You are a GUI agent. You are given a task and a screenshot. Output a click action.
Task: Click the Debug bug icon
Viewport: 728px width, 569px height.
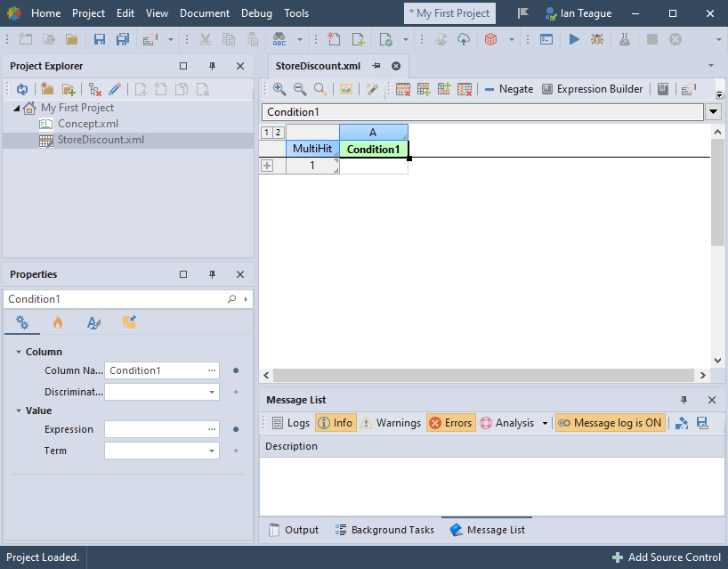click(x=597, y=39)
